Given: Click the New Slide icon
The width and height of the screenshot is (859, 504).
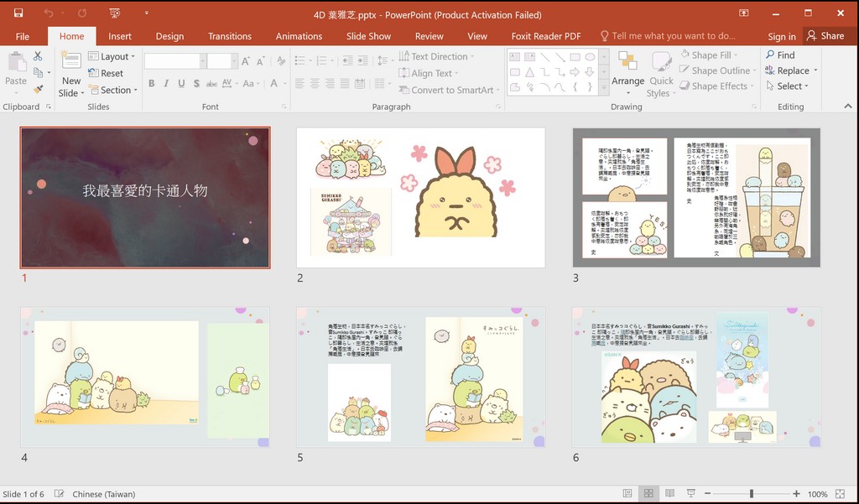Looking at the screenshot, I should (71, 61).
